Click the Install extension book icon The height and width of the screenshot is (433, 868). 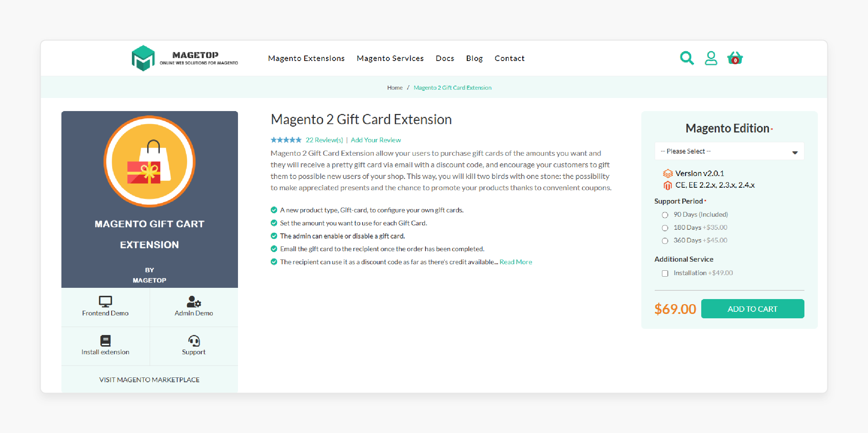[105, 340]
